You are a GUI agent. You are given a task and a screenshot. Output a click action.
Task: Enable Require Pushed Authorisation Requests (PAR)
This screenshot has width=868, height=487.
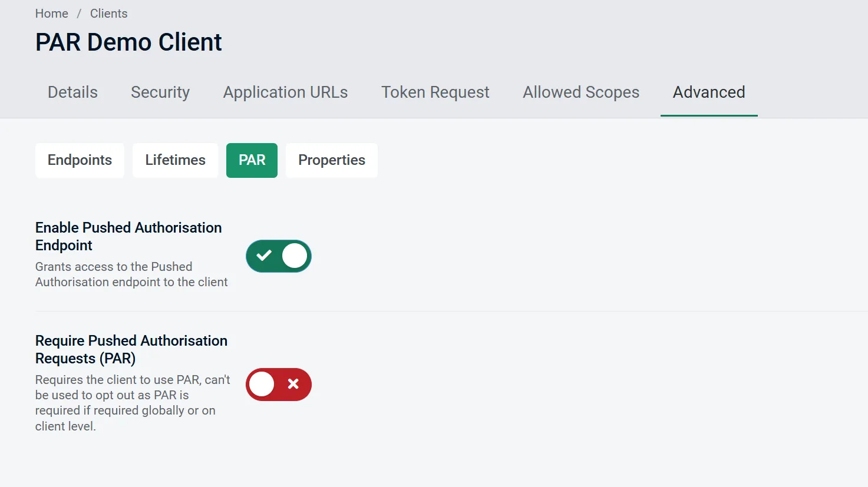click(x=278, y=384)
